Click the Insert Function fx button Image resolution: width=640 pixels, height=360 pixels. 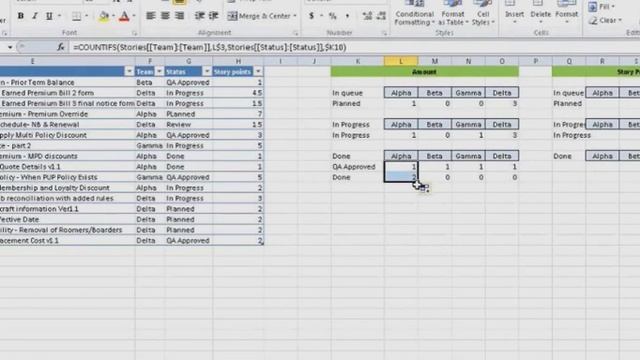tap(60, 47)
